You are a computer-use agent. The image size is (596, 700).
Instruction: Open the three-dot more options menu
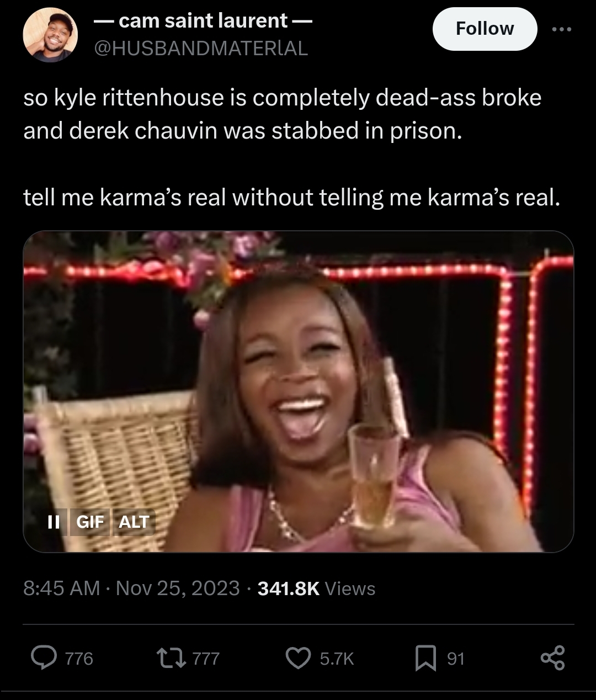click(562, 29)
